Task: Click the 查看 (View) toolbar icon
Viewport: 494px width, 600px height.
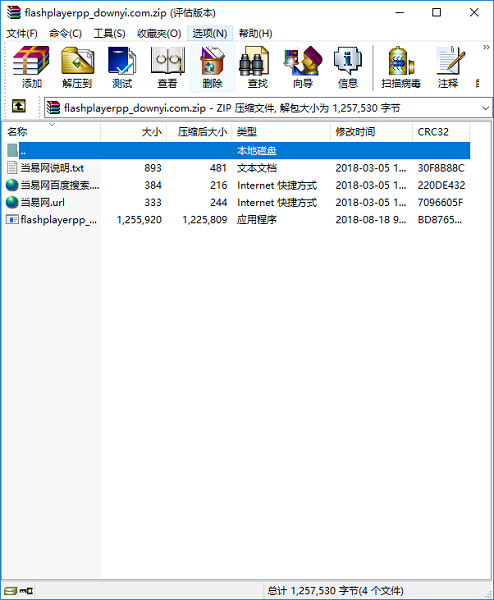Action: [167, 67]
